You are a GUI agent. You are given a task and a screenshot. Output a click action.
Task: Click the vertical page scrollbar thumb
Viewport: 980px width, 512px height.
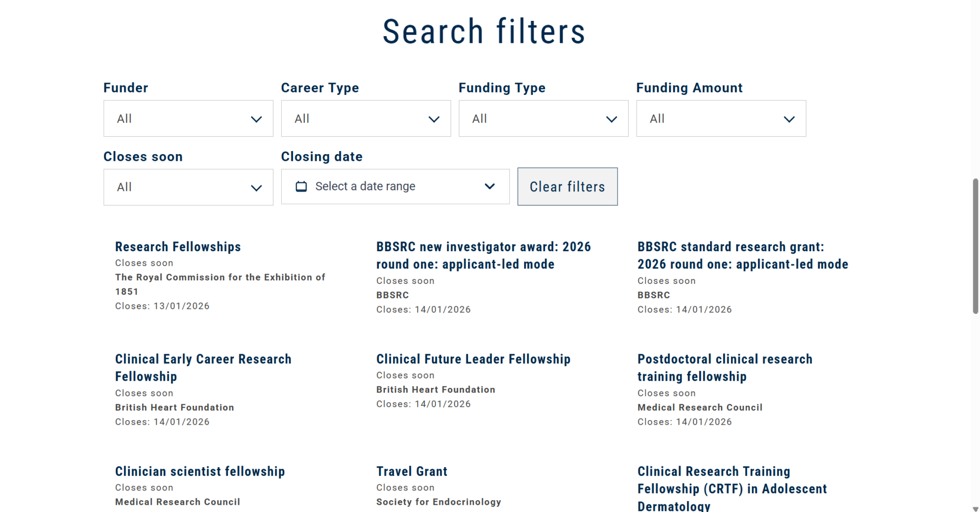pos(975,246)
